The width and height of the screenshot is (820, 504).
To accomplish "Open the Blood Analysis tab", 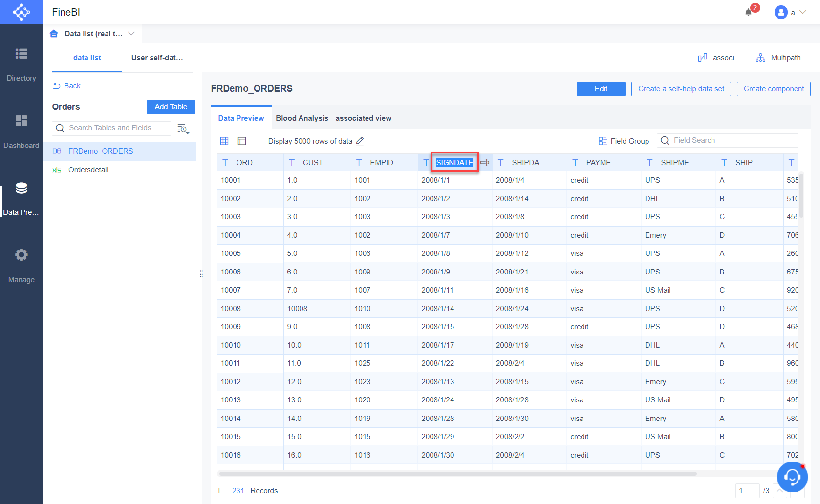I will coord(302,118).
